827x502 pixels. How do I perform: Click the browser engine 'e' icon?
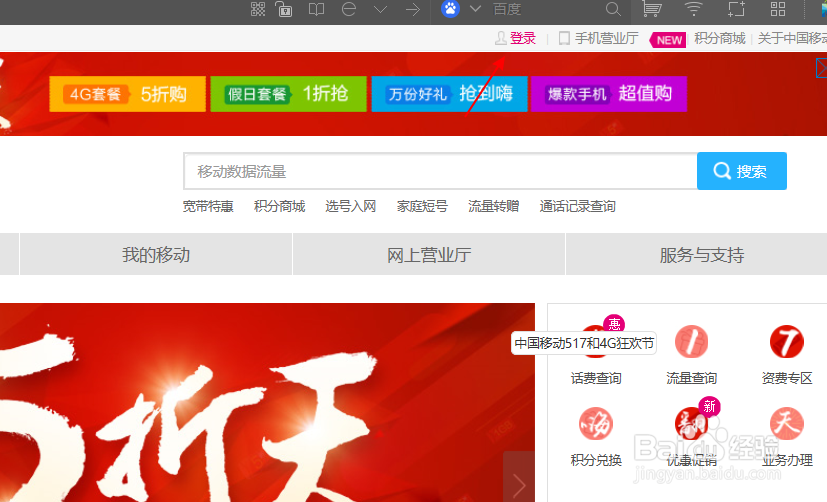coord(349,9)
